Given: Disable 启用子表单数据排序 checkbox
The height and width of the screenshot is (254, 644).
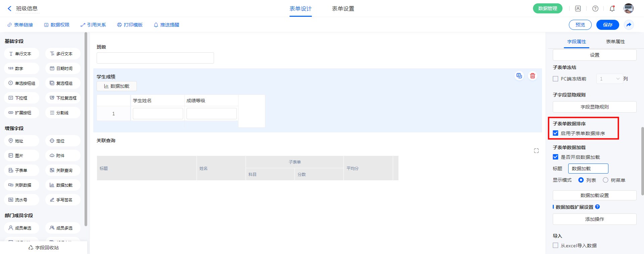Looking at the screenshot, I should [x=555, y=133].
